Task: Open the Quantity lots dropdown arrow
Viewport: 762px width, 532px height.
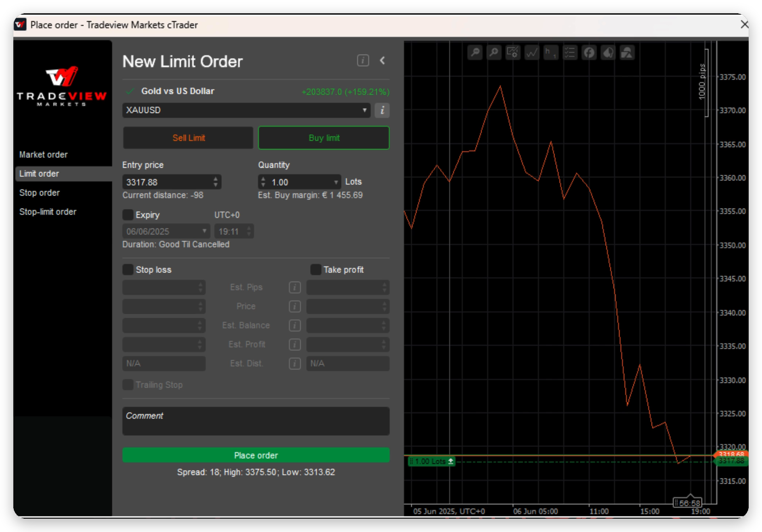Action: [336, 182]
